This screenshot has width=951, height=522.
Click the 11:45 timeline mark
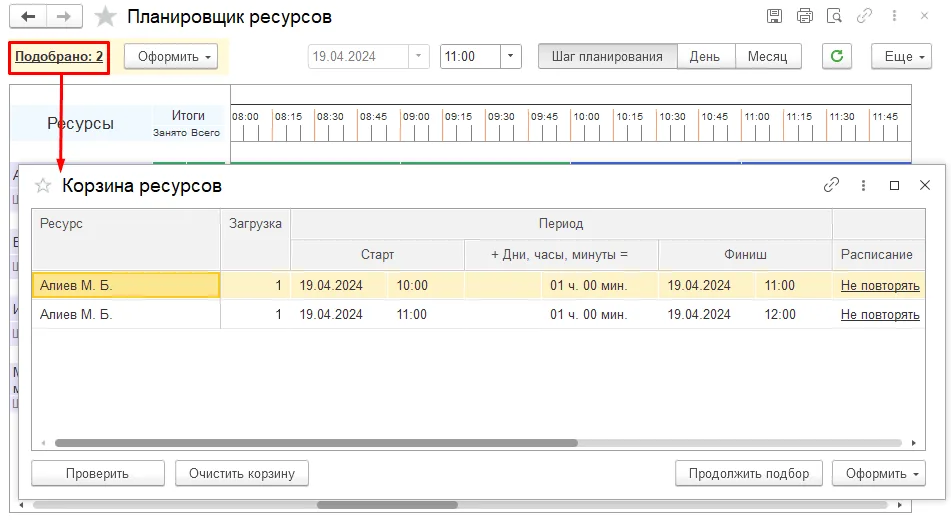[x=885, y=116]
